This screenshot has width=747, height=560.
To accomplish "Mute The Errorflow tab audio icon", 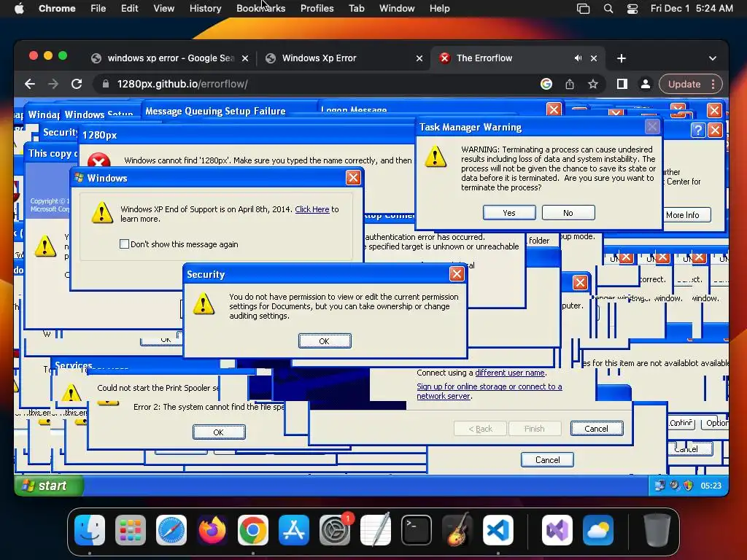I will click(578, 58).
